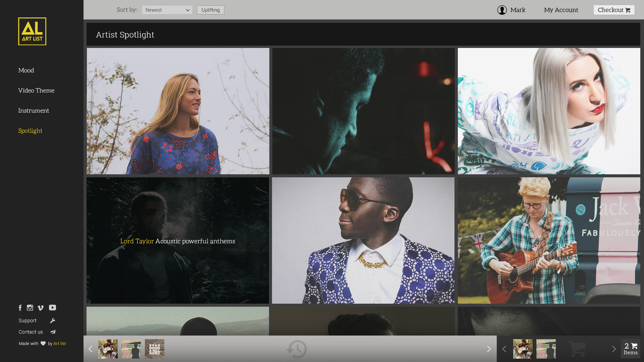Open the YouTube social icon
Image resolution: width=644 pixels, height=362 pixels.
tap(53, 307)
